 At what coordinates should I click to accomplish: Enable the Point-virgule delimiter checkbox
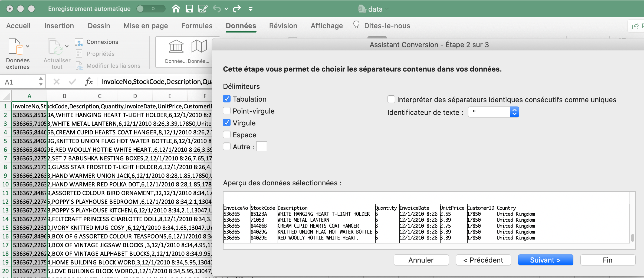[x=227, y=111]
